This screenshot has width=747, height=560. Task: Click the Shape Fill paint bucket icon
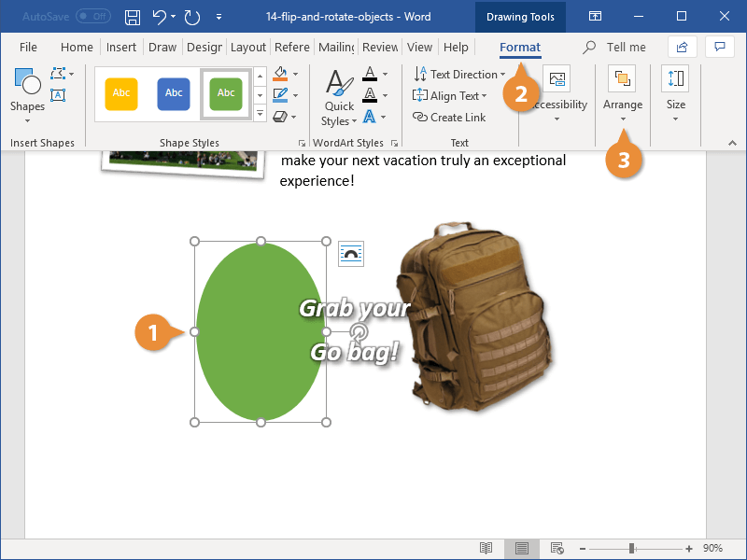(x=280, y=74)
